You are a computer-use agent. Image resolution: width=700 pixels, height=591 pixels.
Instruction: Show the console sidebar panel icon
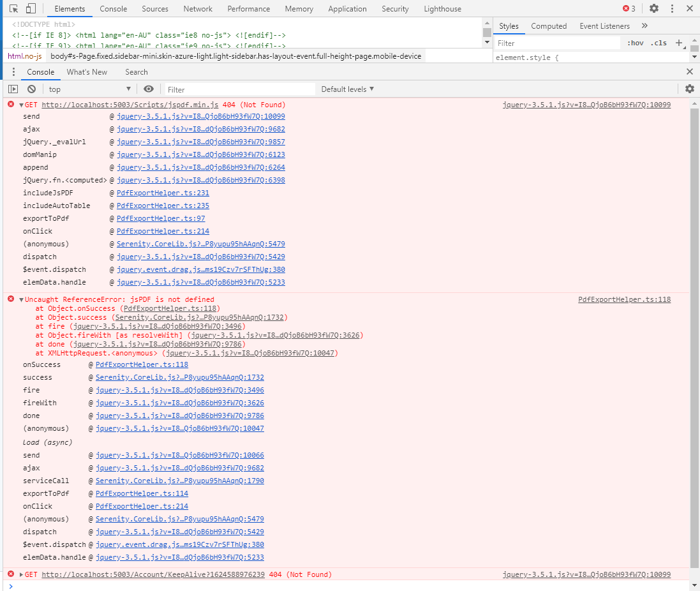(13, 89)
